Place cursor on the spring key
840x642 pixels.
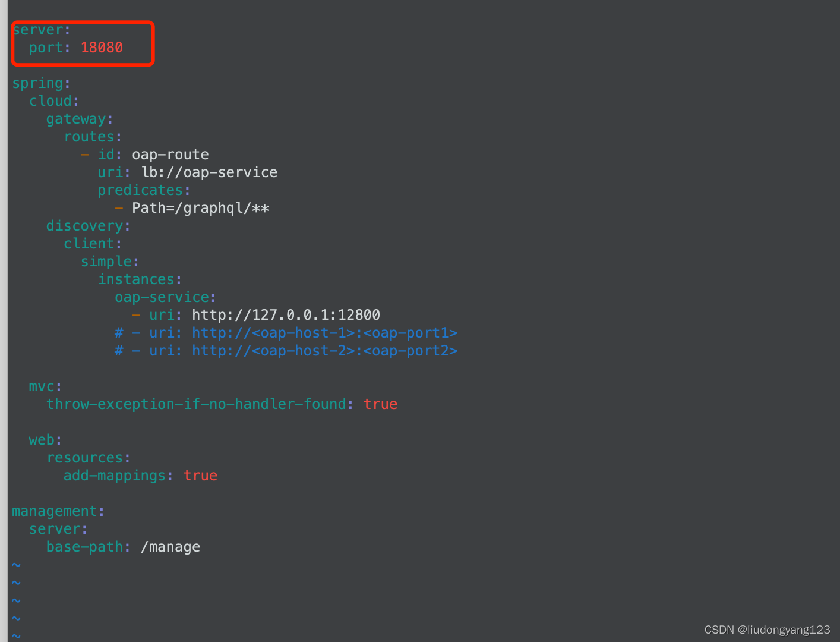click(38, 83)
